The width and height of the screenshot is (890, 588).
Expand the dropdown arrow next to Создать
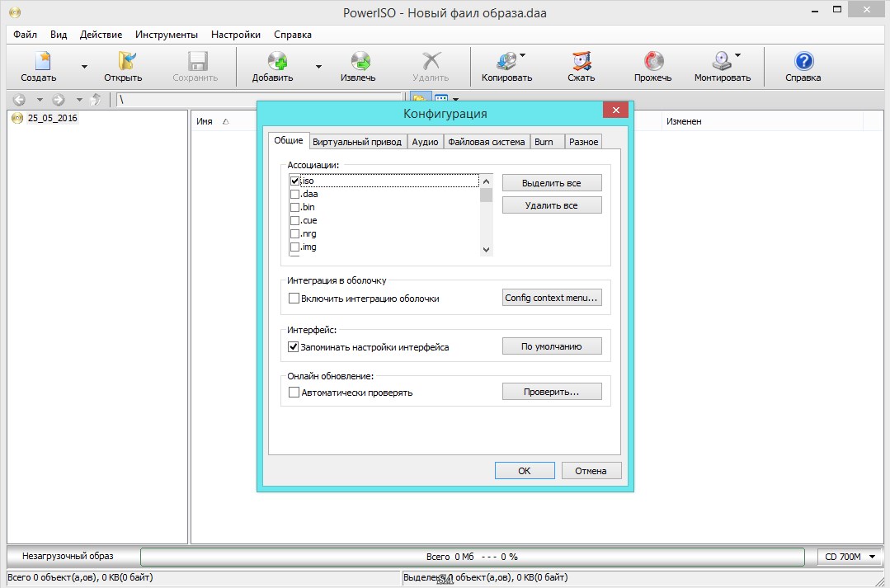tap(85, 67)
